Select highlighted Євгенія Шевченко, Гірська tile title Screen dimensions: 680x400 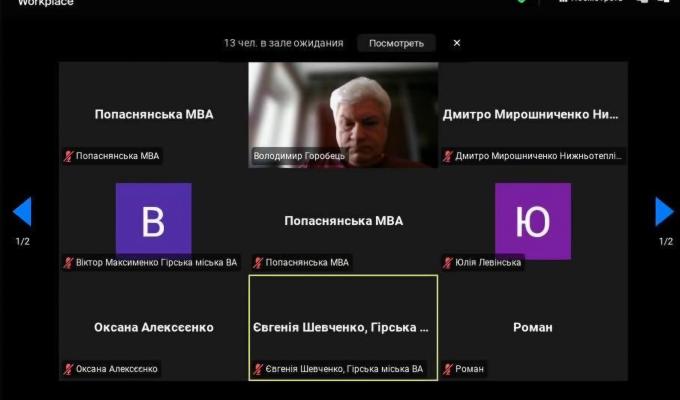click(x=341, y=327)
